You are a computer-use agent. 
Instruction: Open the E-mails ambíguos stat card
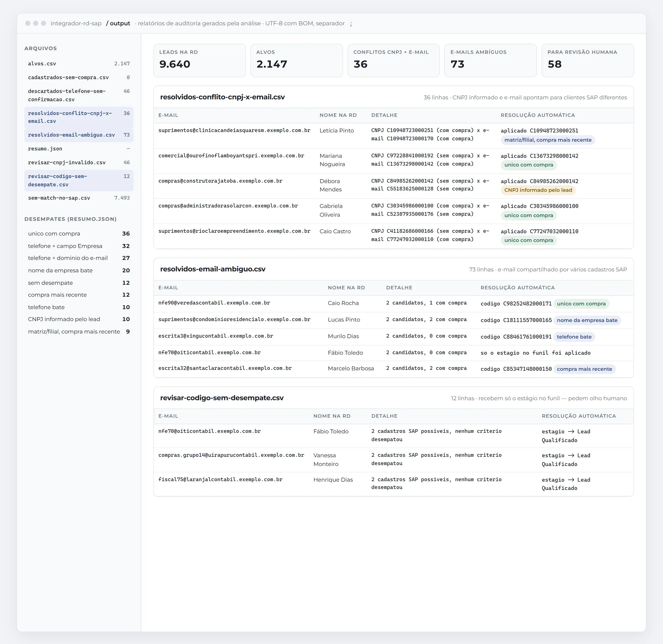click(490, 60)
